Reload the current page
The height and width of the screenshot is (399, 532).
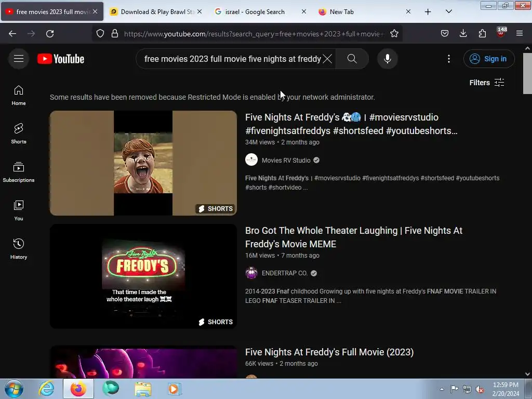tap(50, 34)
